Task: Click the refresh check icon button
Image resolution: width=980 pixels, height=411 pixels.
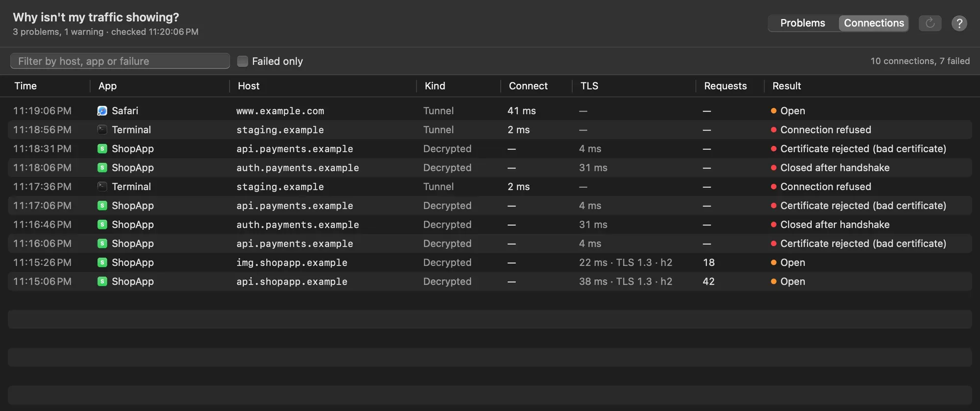Action: 930,23
